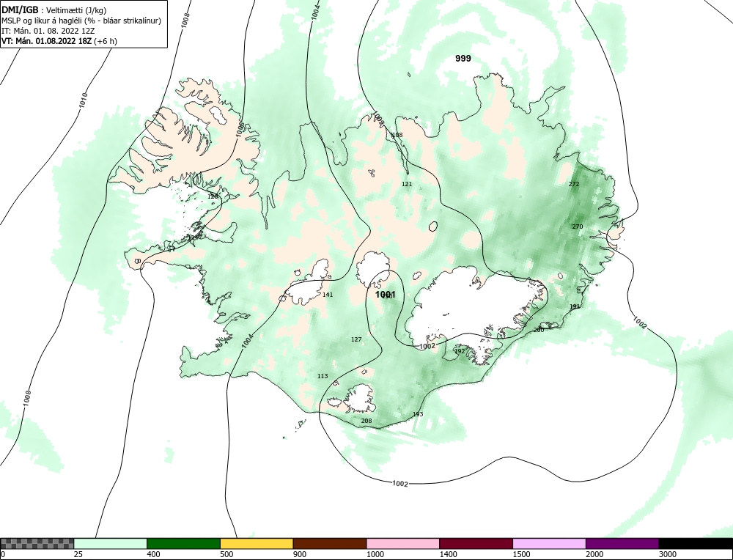Click the black legend swatch above 3000
The width and height of the screenshot is (733, 560).
point(696,544)
